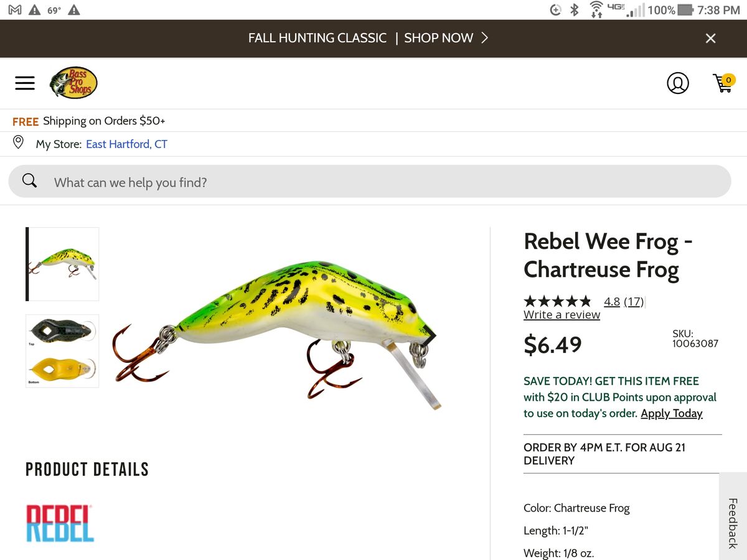Click the search magnifying glass icon
This screenshot has width=747, height=560.
[x=29, y=181]
